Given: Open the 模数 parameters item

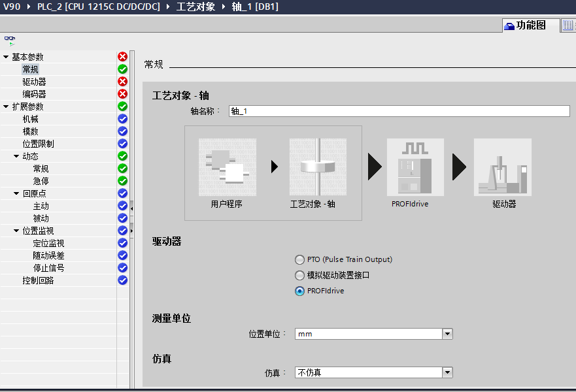Looking at the screenshot, I should (x=31, y=131).
